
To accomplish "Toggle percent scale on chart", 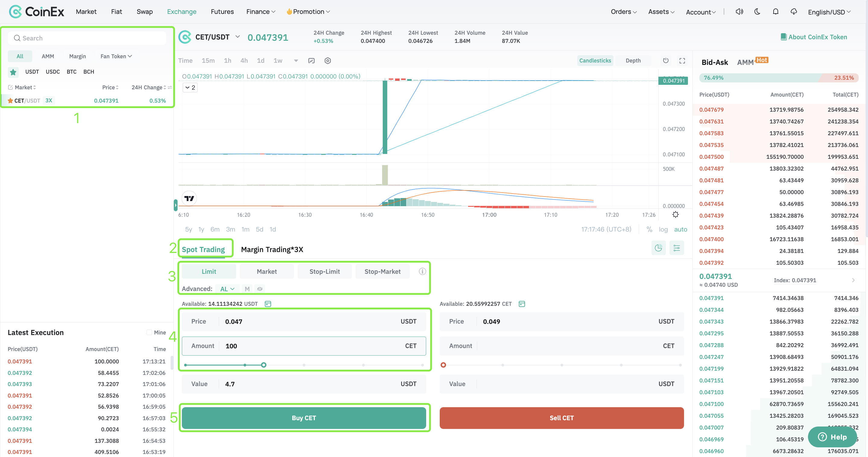I will click(649, 229).
